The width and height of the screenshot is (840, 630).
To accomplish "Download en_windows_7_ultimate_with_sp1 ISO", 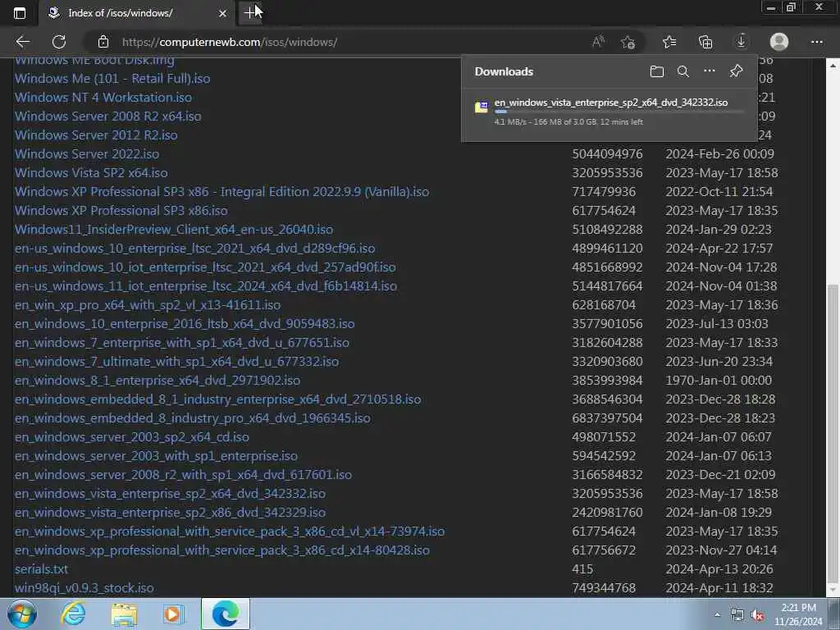I will [176, 361].
